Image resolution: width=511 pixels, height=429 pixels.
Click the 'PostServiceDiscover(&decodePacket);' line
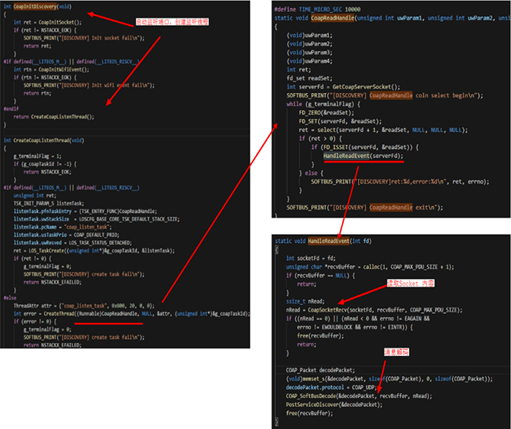point(334,405)
